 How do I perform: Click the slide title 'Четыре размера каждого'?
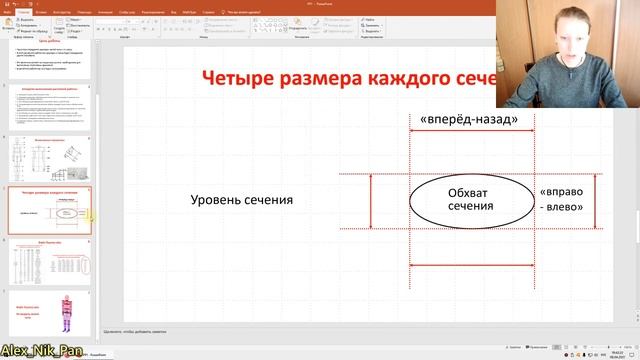[349, 78]
